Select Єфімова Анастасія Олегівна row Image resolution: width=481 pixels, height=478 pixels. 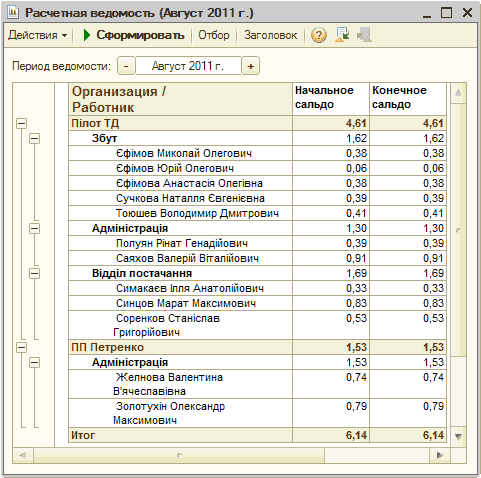coord(257,183)
